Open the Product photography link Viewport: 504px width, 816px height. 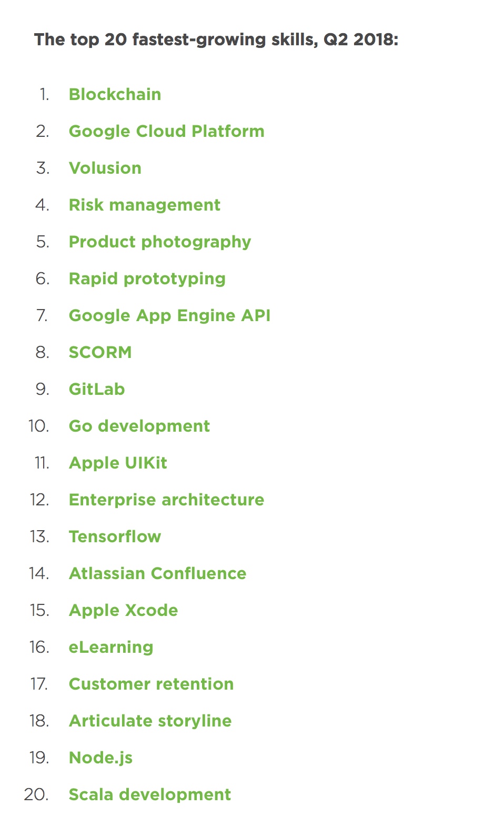click(x=159, y=242)
